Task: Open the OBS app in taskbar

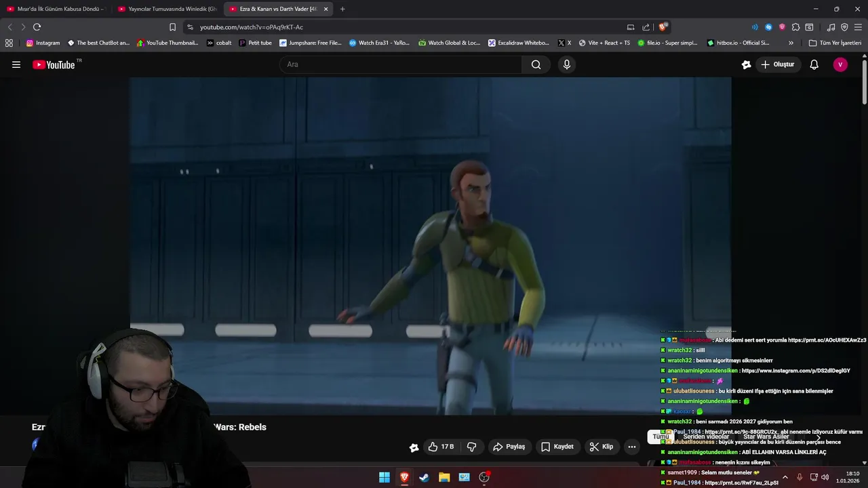Action: [x=484, y=477]
